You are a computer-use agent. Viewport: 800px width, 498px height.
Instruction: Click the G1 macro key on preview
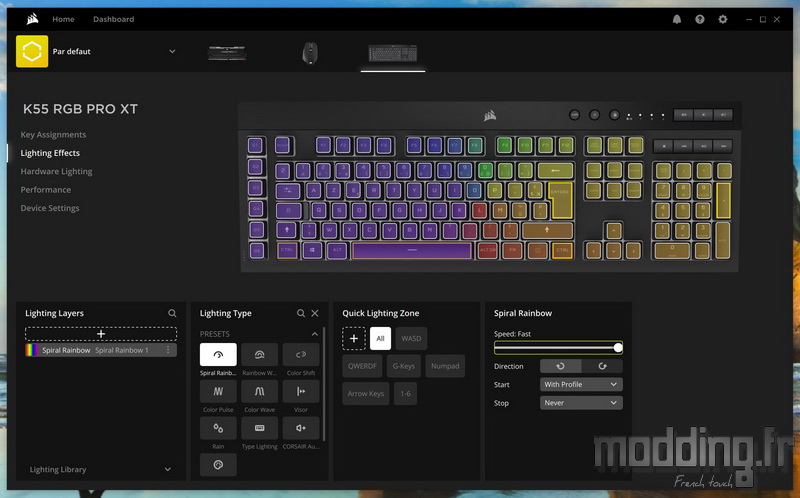pyautogui.click(x=255, y=146)
